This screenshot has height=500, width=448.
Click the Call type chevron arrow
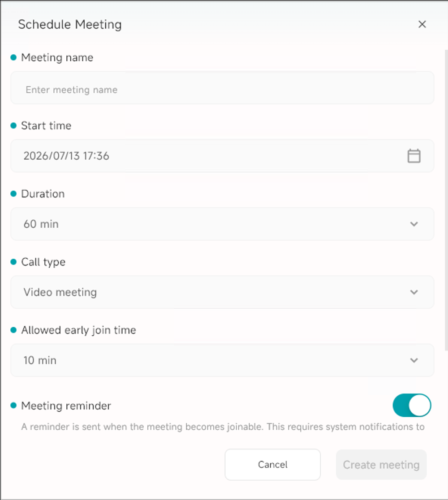[x=414, y=292]
